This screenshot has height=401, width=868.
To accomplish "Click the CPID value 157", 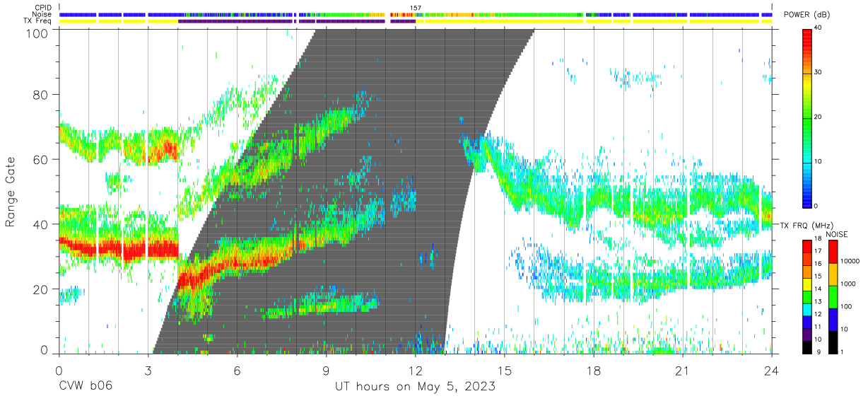I will (x=416, y=8).
